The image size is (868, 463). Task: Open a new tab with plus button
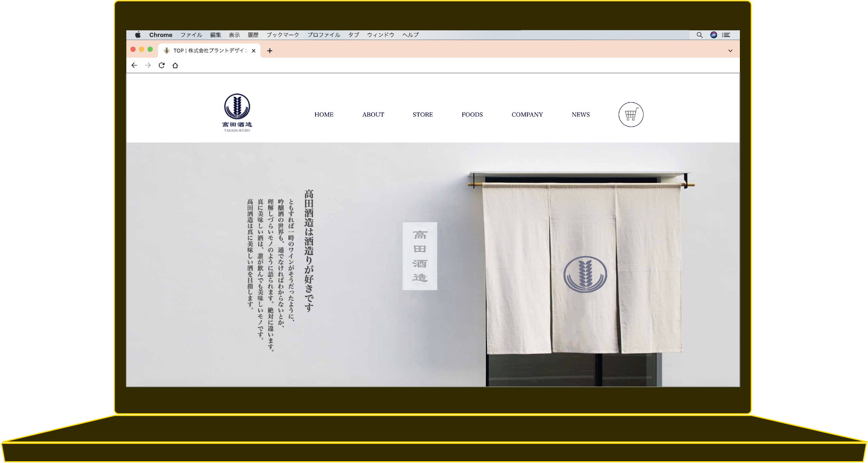(270, 51)
